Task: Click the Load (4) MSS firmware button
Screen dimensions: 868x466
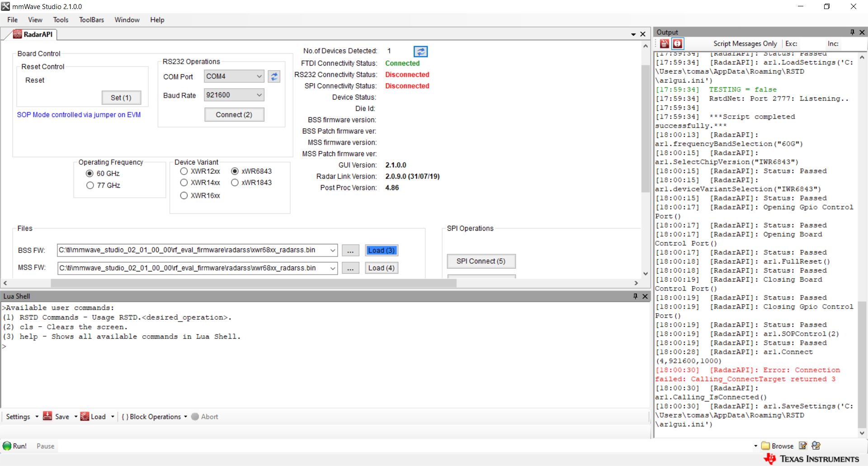Action: click(x=382, y=268)
